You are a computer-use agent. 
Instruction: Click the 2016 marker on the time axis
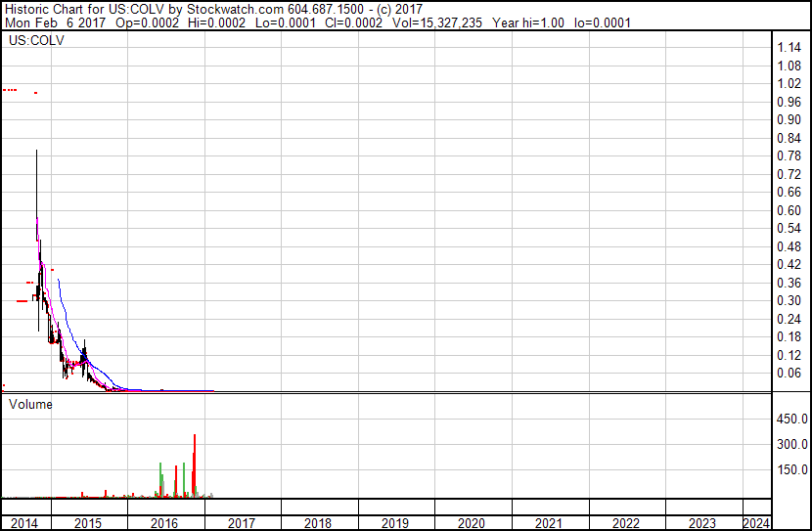pos(165,523)
